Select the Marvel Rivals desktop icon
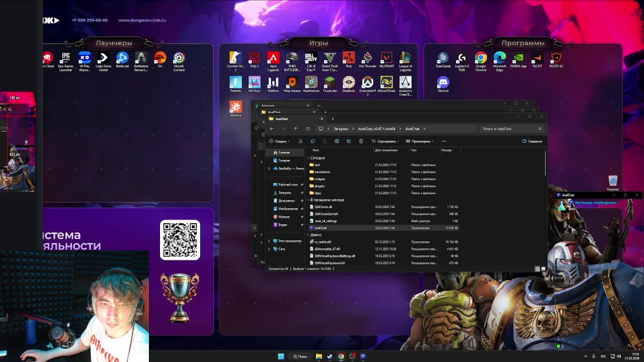The image size is (644, 362). (x=386, y=84)
